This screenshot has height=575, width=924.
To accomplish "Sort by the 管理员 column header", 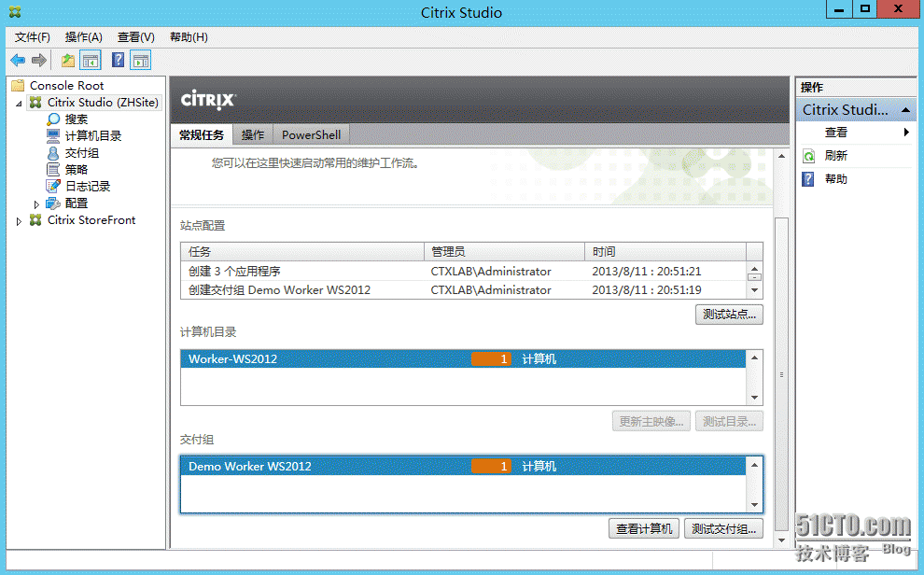I will coord(504,252).
